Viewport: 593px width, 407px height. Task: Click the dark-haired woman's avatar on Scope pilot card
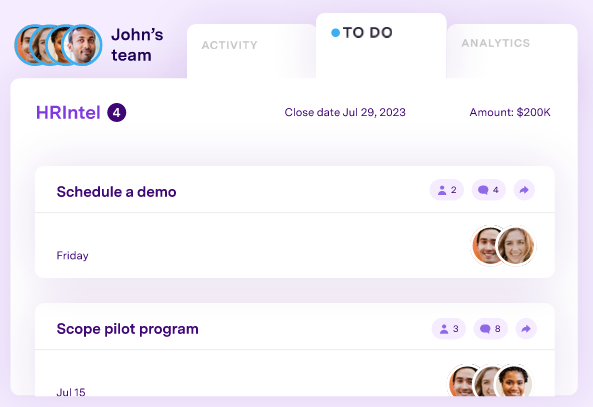(513, 381)
